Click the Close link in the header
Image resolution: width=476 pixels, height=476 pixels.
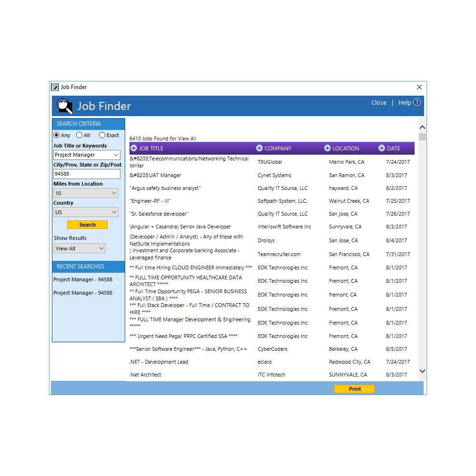pyautogui.click(x=379, y=102)
